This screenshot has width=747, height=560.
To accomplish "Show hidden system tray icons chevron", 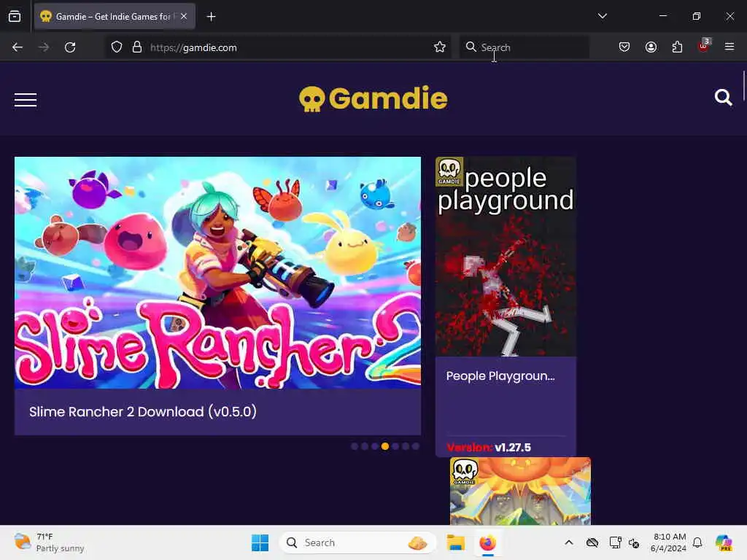I will 569,542.
